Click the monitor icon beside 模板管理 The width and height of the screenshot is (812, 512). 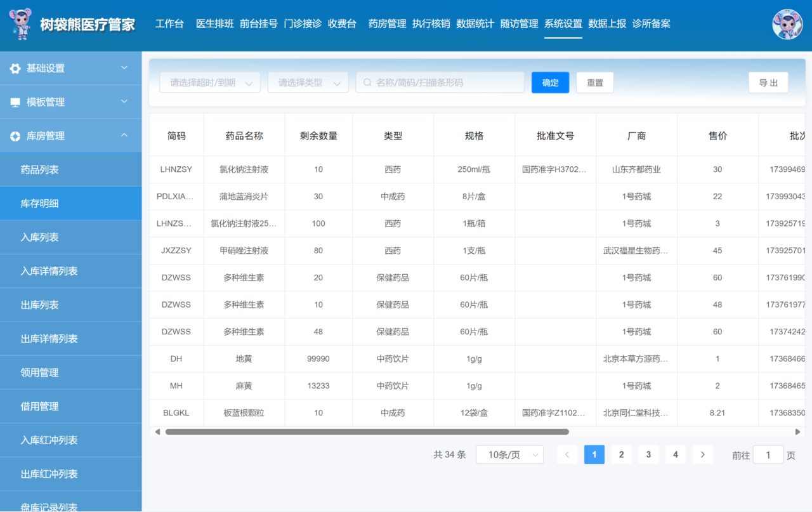(15, 102)
